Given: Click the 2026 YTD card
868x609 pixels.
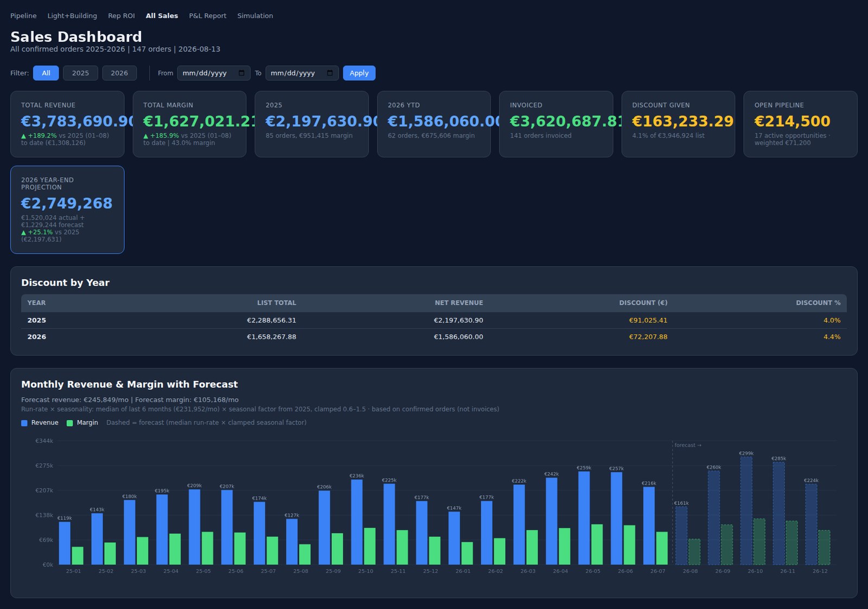Looking at the screenshot, I should (434, 124).
